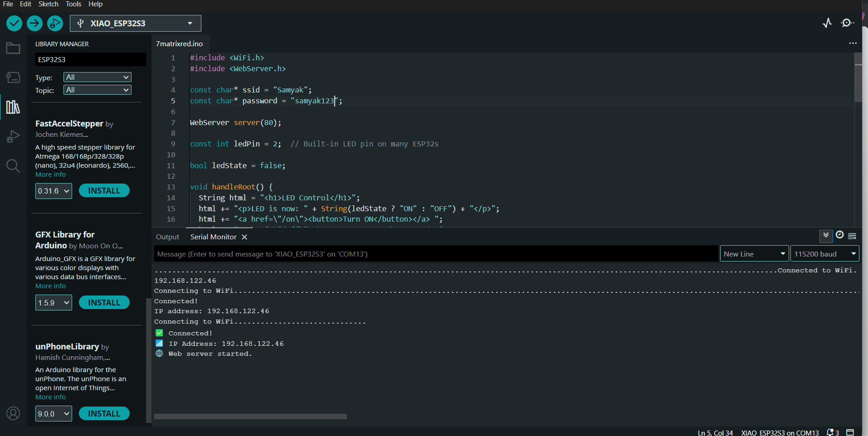Open the File menu
This screenshot has height=436, width=868.
8,4
